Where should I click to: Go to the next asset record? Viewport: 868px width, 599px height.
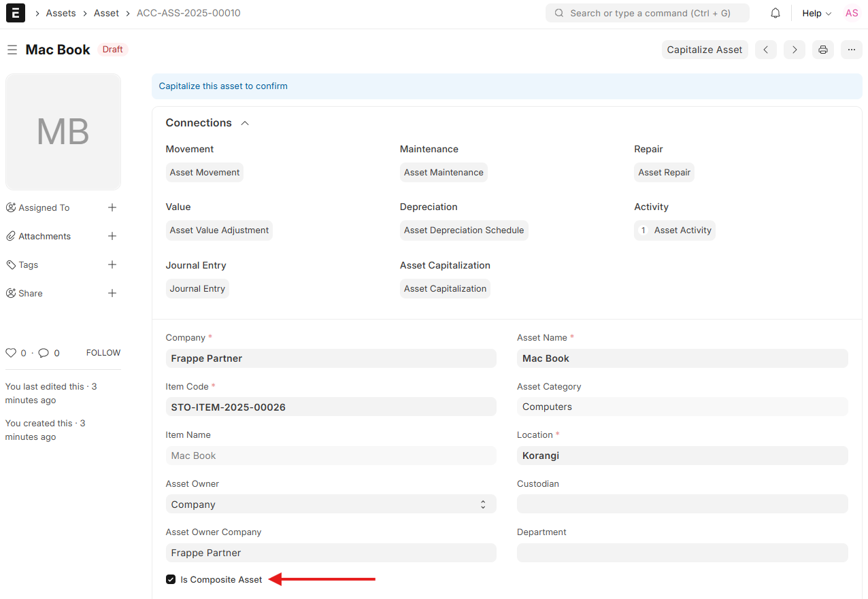click(x=795, y=50)
